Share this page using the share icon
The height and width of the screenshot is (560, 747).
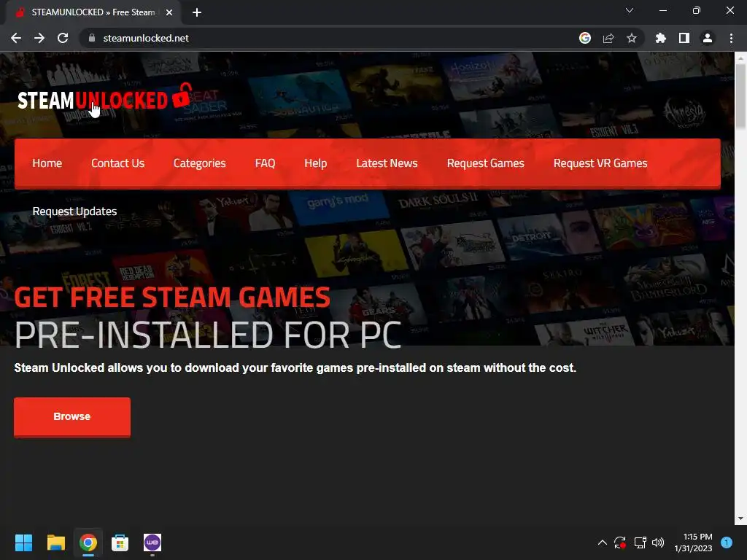(x=608, y=38)
